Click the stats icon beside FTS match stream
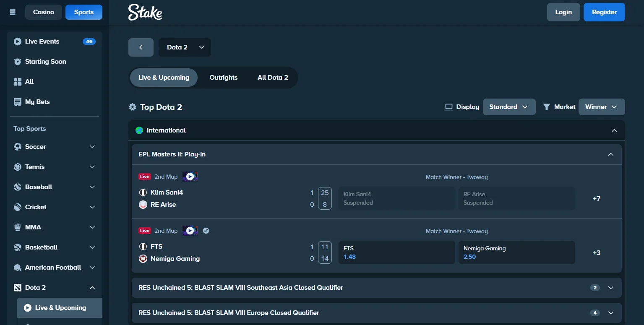 click(206, 231)
